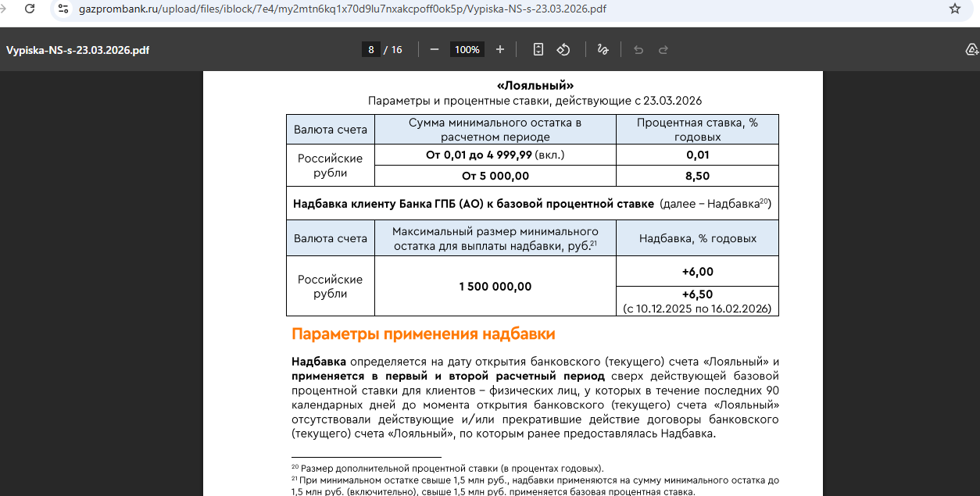Click the fit to page icon

pyautogui.click(x=538, y=49)
